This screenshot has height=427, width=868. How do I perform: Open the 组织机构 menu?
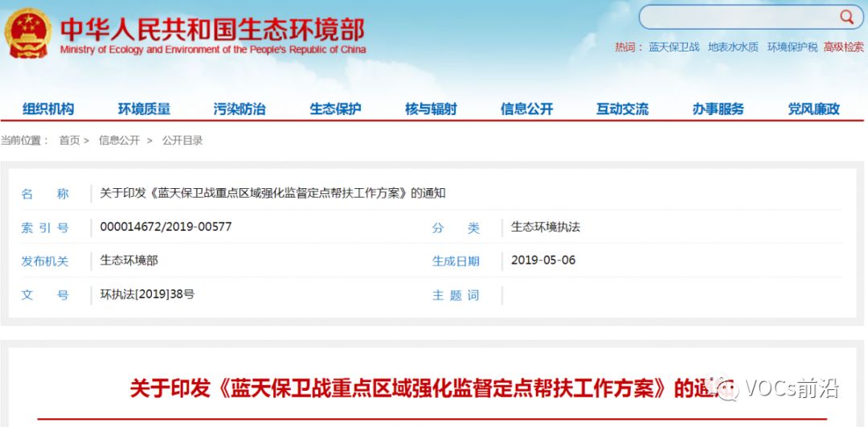click(x=48, y=109)
